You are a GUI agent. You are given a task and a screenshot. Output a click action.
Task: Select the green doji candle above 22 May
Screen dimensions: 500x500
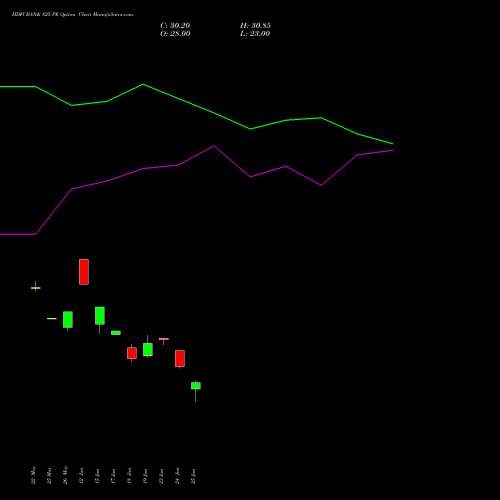pyautogui.click(x=36, y=287)
